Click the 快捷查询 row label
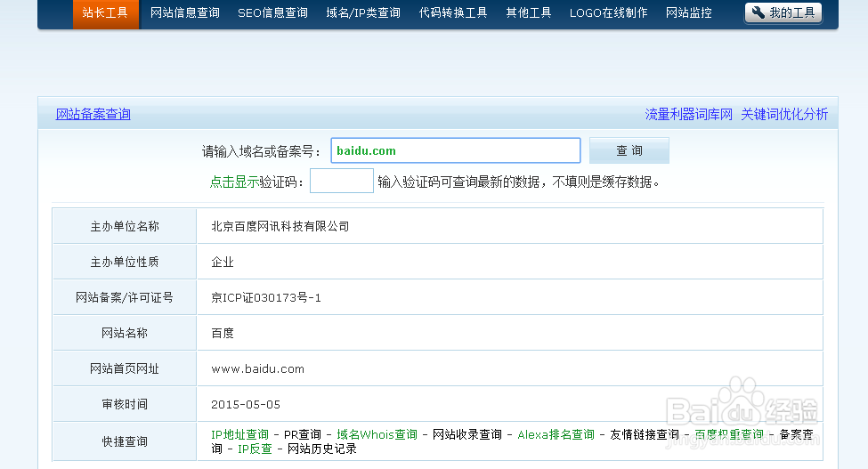868x469 pixels. 125,441
